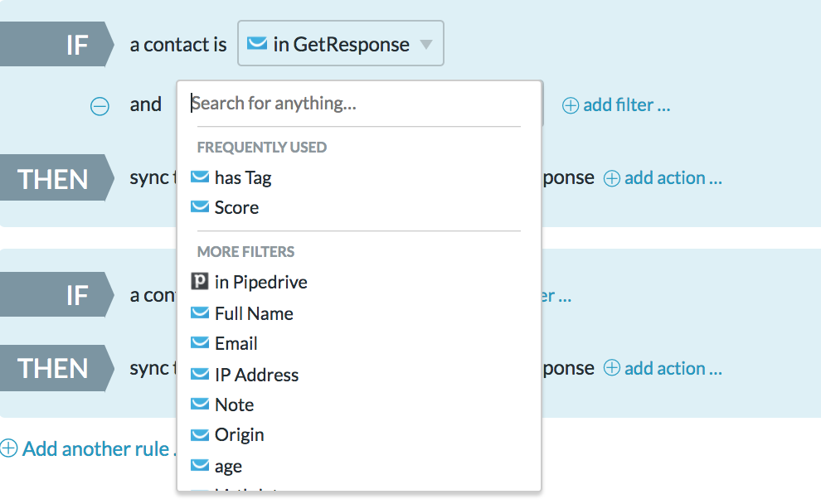Click the 'FREQUENTLY USED' heading

pyautogui.click(x=262, y=148)
